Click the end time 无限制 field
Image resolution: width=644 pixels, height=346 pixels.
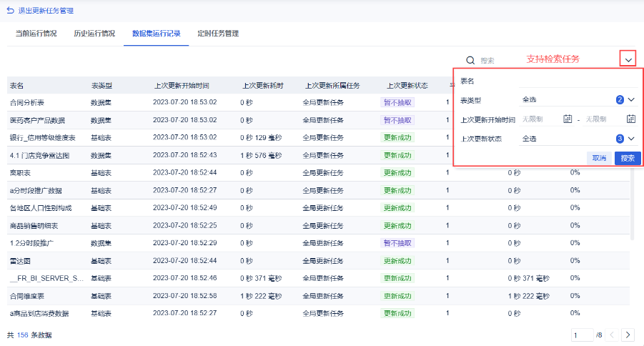(x=604, y=119)
